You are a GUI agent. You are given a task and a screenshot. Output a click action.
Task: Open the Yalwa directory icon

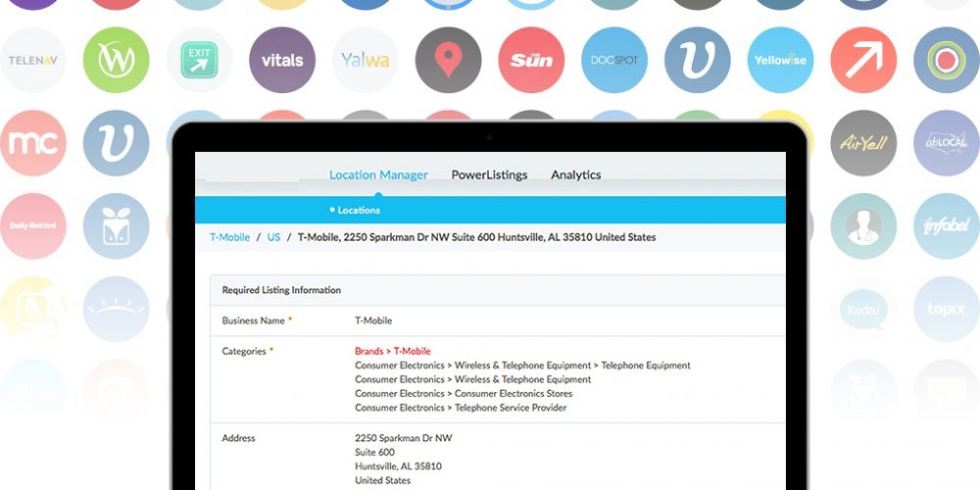(x=365, y=60)
